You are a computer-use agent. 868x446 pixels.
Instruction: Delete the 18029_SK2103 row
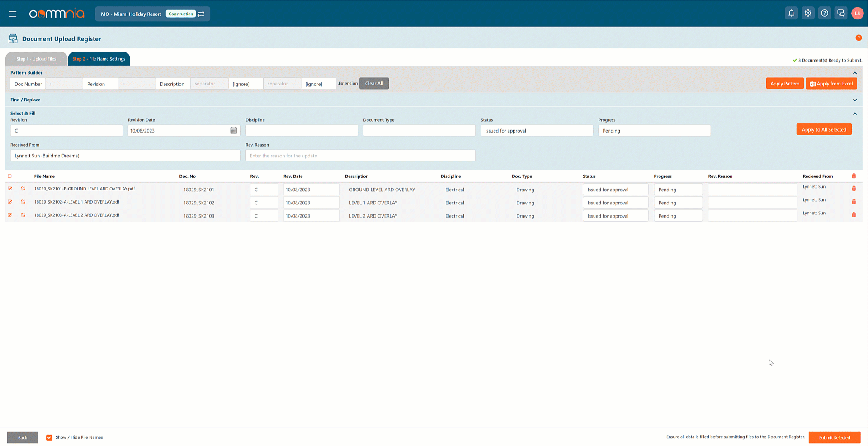point(854,215)
